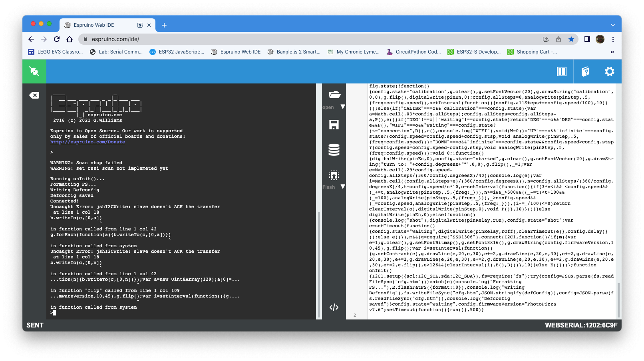
Task: Open the browser home page icon
Action: tap(70, 39)
